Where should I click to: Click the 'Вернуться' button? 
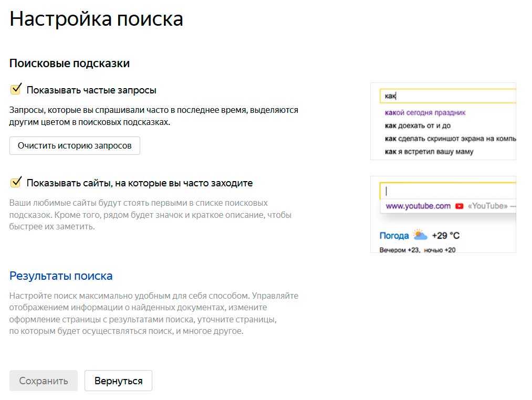click(118, 381)
